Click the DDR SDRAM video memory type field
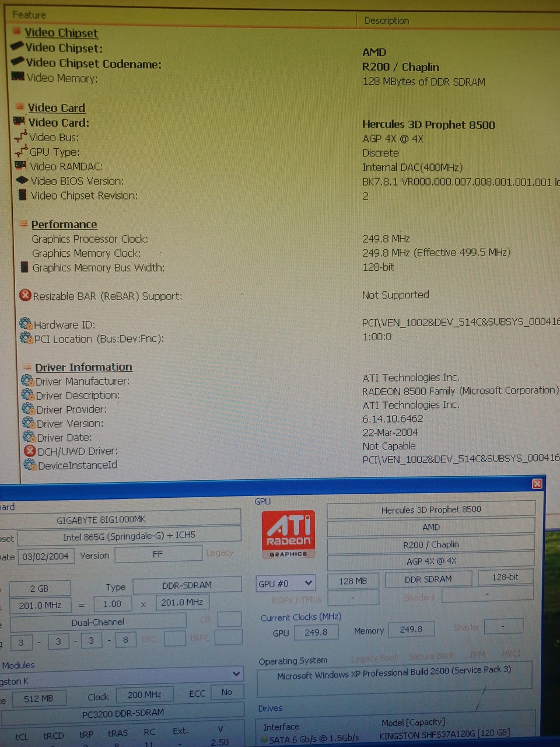The image size is (560, 747). (428, 579)
